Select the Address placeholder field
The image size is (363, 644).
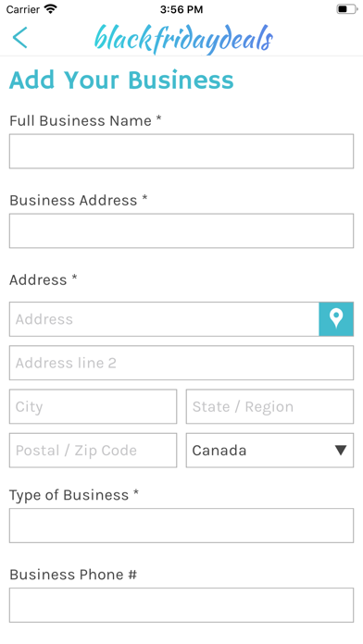(164, 319)
